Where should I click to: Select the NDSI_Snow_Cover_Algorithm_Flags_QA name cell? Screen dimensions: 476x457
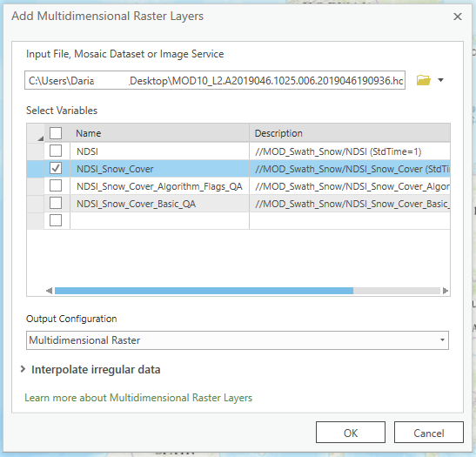[x=159, y=186]
